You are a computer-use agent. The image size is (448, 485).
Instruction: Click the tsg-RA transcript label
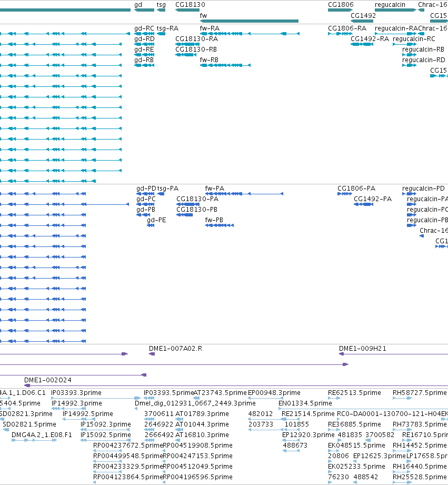pyautogui.click(x=167, y=28)
